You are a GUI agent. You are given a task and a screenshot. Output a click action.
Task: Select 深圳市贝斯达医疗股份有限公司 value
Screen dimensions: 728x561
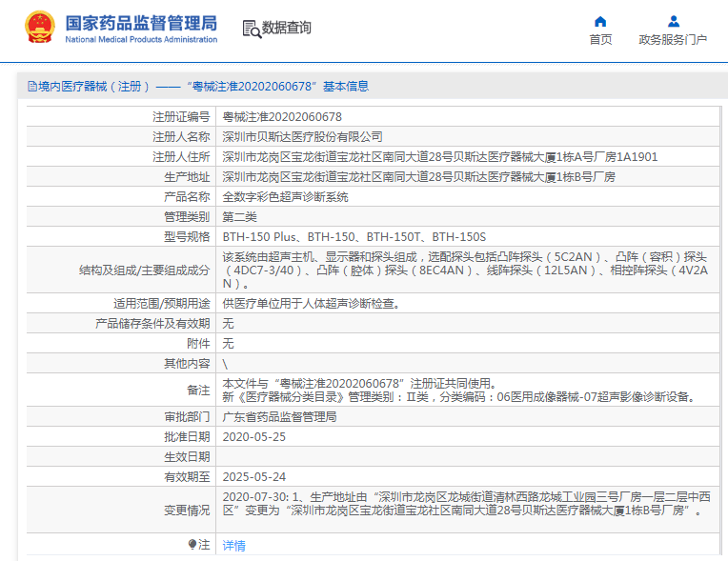coord(303,137)
